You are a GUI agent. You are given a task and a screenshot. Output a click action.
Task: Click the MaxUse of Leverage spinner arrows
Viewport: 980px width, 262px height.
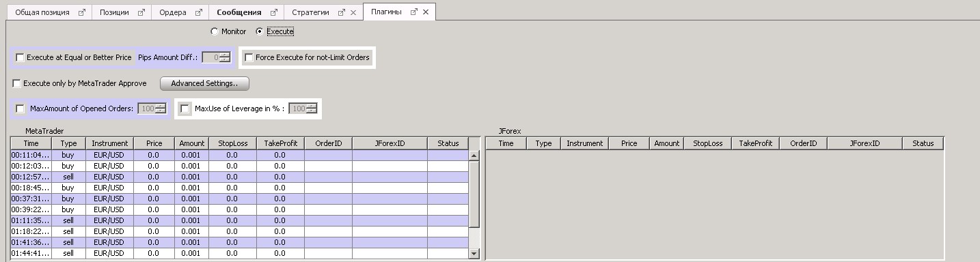(312, 108)
